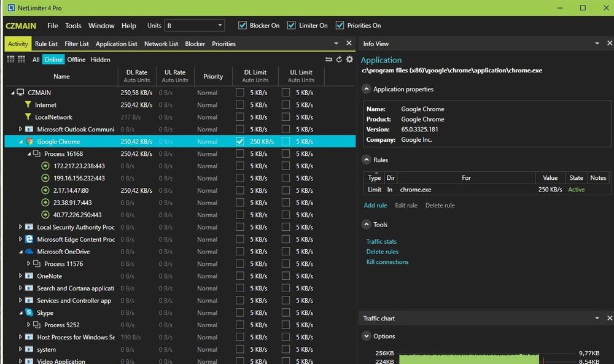
Task: Switch to the second grid layout icon
Action: click(21, 59)
